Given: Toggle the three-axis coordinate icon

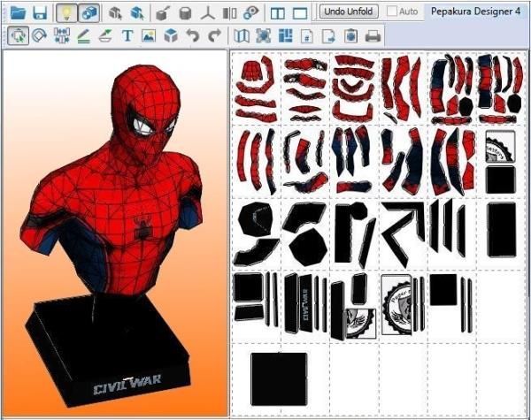Looking at the screenshot, I should coord(208,13).
